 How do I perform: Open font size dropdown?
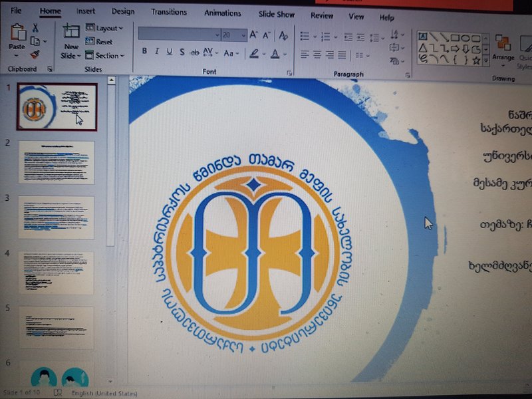click(x=243, y=35)
